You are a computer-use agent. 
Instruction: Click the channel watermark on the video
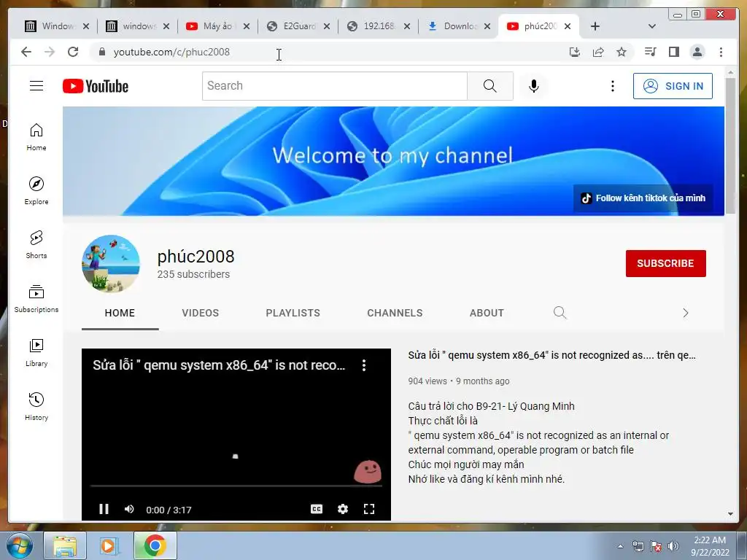[x=368, y=472]
